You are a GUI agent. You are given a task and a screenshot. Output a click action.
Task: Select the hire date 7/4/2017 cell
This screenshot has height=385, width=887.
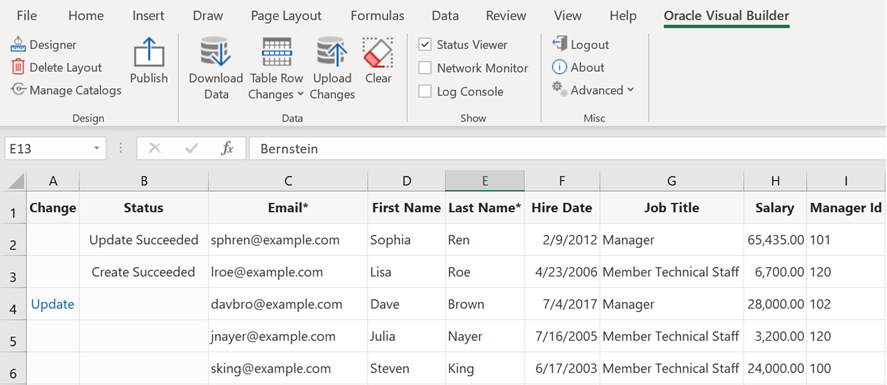[562, 304]
